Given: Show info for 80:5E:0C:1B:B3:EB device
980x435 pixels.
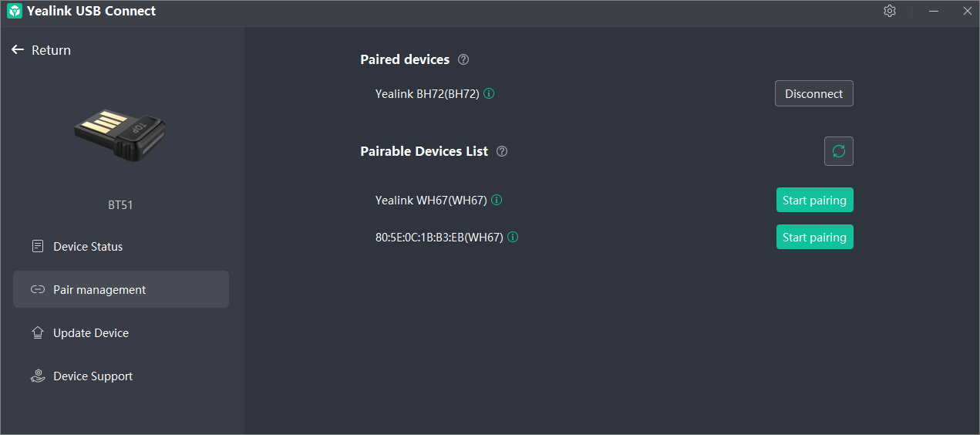Looking at the screenshot, I should [x=513, y=237].
